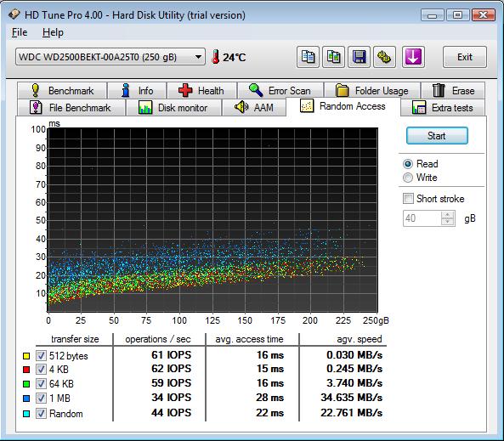Click the Exit button
The width and height of the screenshot is (504, 441).
tap(464, 57)
